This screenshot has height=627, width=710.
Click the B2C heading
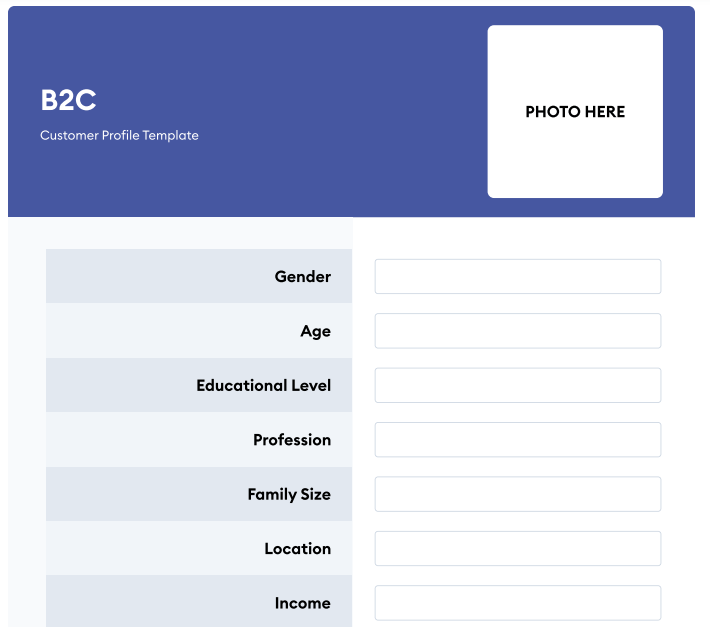pyautogui.click(x=68, y=101)
